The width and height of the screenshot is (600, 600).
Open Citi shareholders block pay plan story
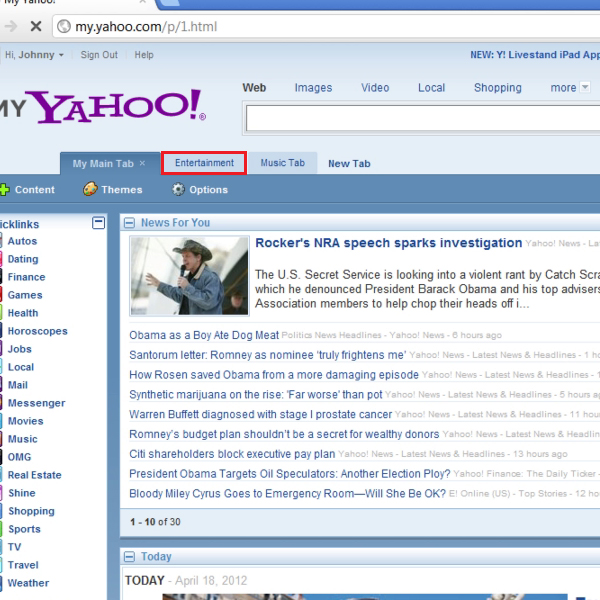click(232, 454)
